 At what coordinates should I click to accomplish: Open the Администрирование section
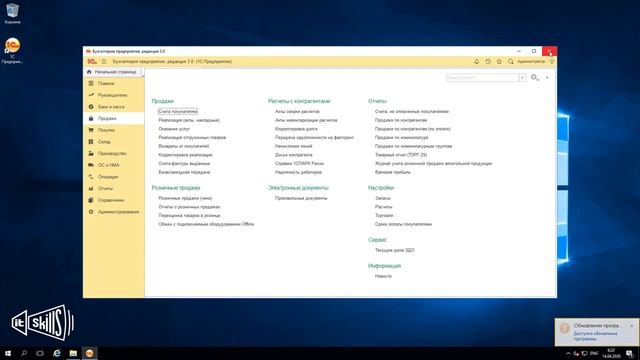(x=113, y=212)
